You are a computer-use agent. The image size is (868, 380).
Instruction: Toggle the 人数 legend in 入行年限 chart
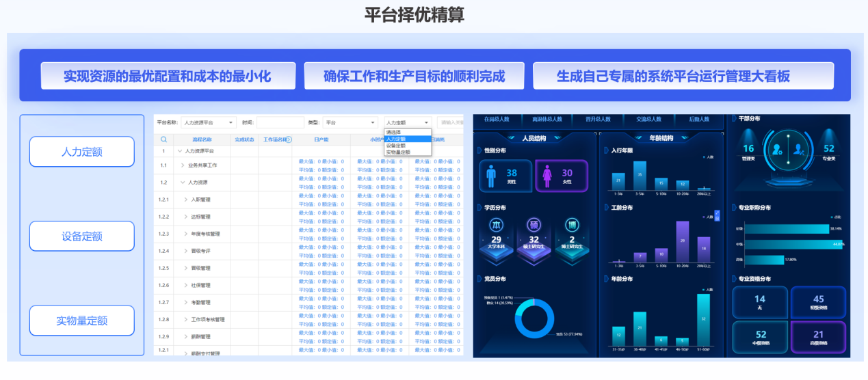pos(707,157)
